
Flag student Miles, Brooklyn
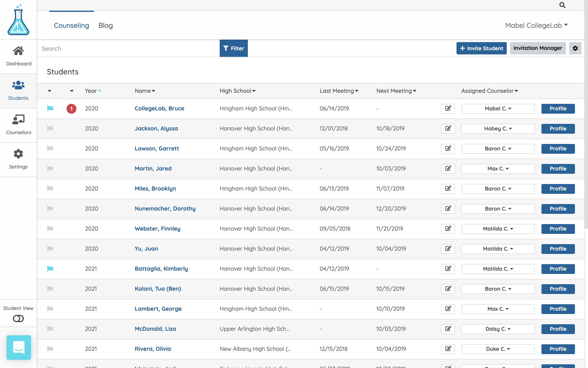click(50, 188)
